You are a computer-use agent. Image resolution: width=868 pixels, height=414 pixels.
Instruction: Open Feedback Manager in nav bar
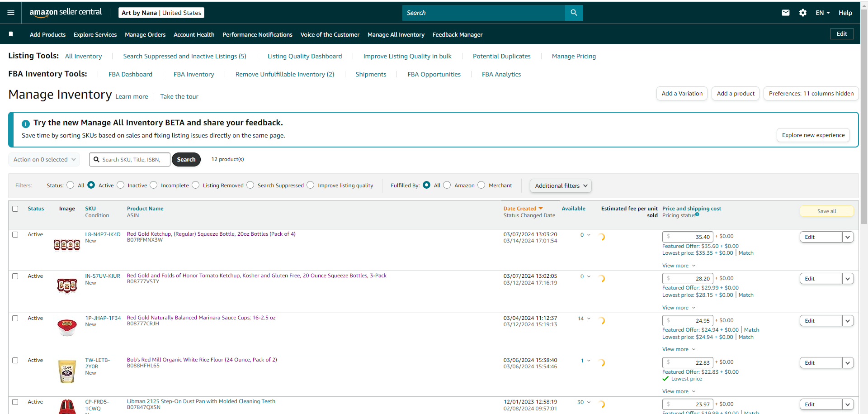458,34
